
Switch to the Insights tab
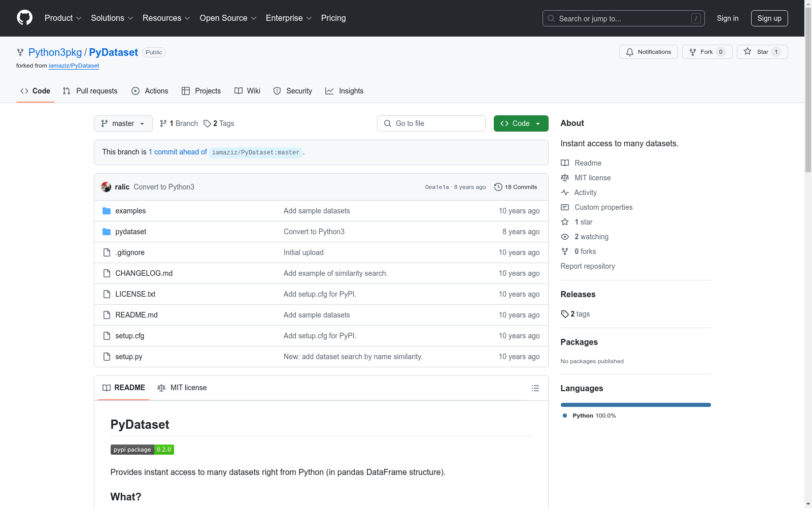[345, 91]
